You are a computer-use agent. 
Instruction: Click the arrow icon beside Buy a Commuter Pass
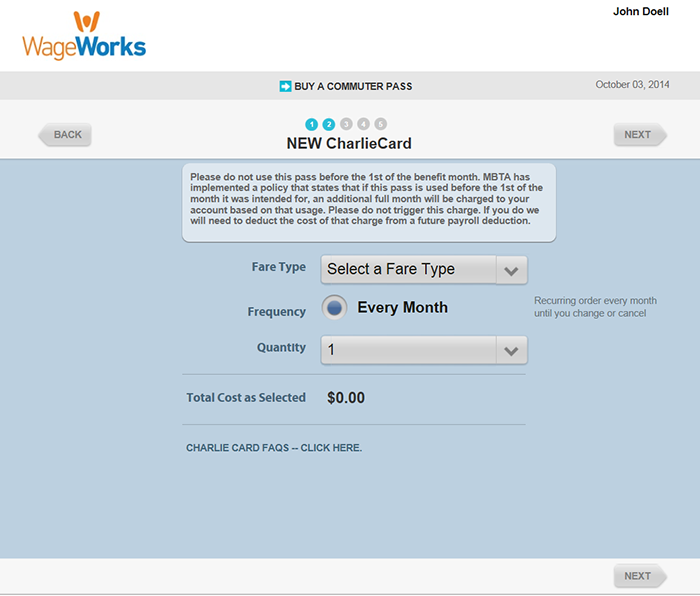point(285,86)
